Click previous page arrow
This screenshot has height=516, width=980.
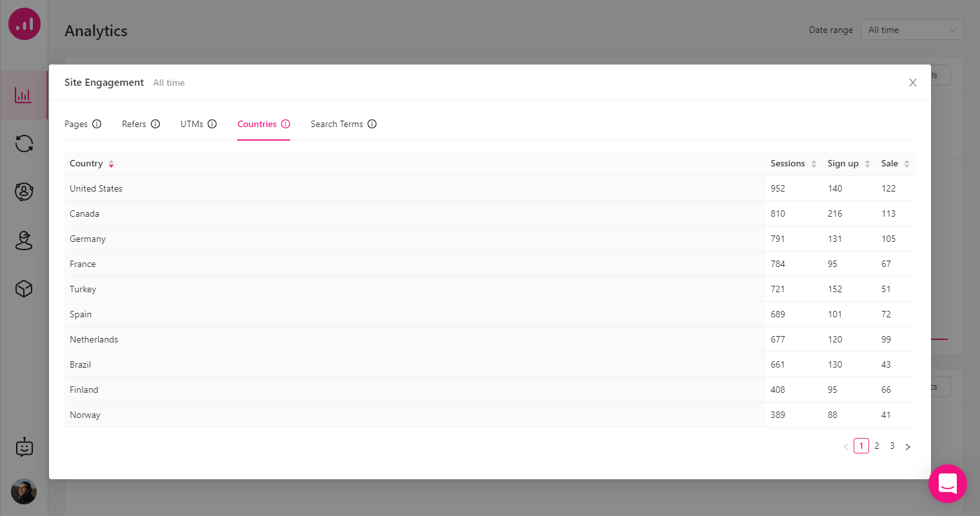[846, 446]
